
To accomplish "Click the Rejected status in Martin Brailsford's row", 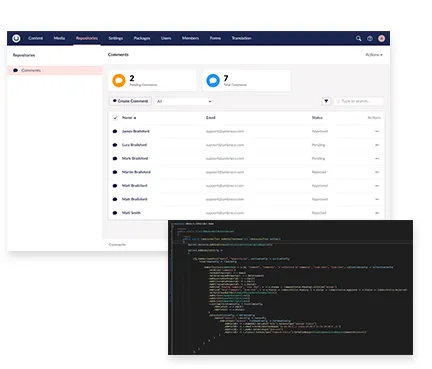I will (319, 172).
